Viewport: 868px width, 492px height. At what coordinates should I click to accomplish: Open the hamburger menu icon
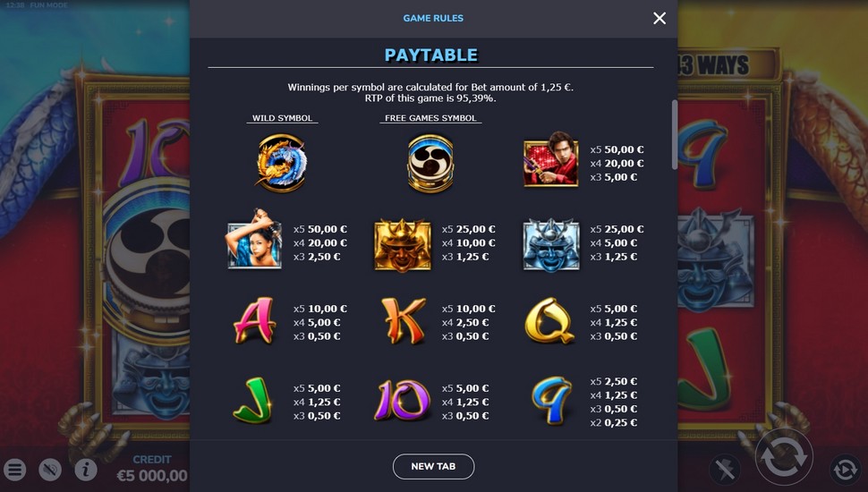click(15, 470)
